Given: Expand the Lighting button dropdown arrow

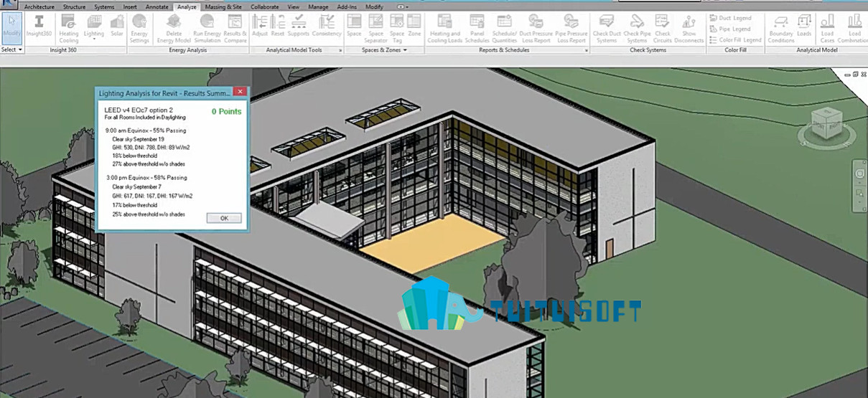Looking at the screenshot, I should click(x=94, y=39).
